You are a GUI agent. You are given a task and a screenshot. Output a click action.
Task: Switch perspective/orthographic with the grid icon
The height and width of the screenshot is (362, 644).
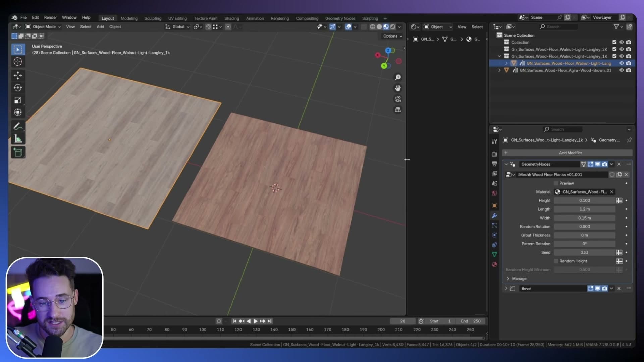pos(398,110)
